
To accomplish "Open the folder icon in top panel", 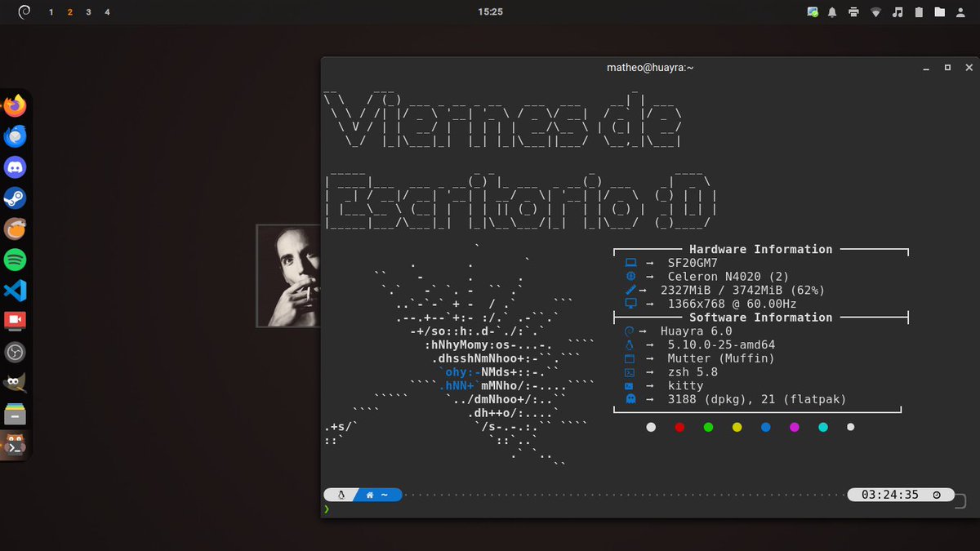I will (x=940, y=11).
